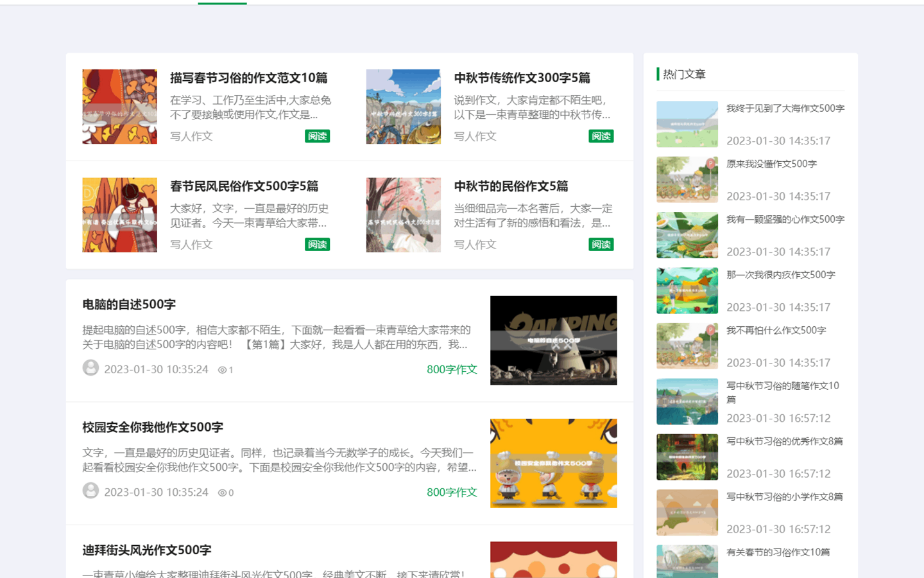Image resolution: width=924 pixels, height=578 pixels.
Task: Click 写人作文 label under 描写春节习俗的作文范文10篇
Action: tap(191, 136)
